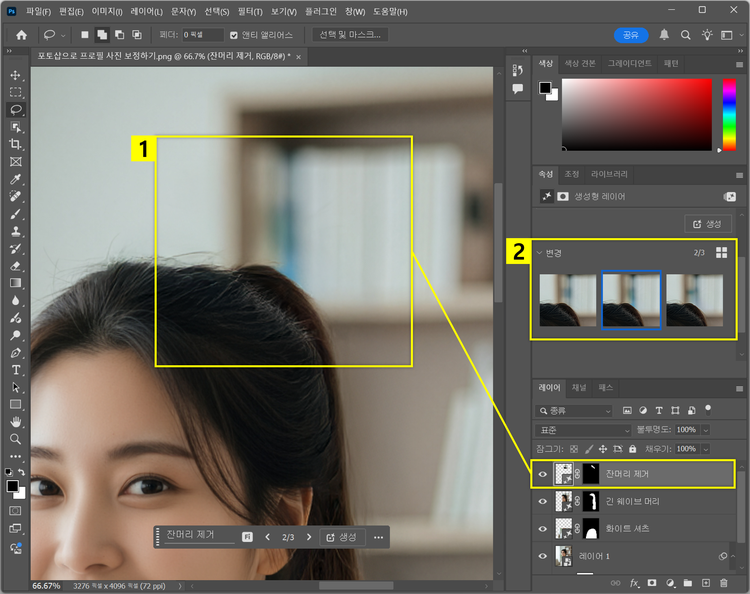The image size is (750, 594).
Task: Click the 선택 및 마스크 button
Action: tap(349, 35)
